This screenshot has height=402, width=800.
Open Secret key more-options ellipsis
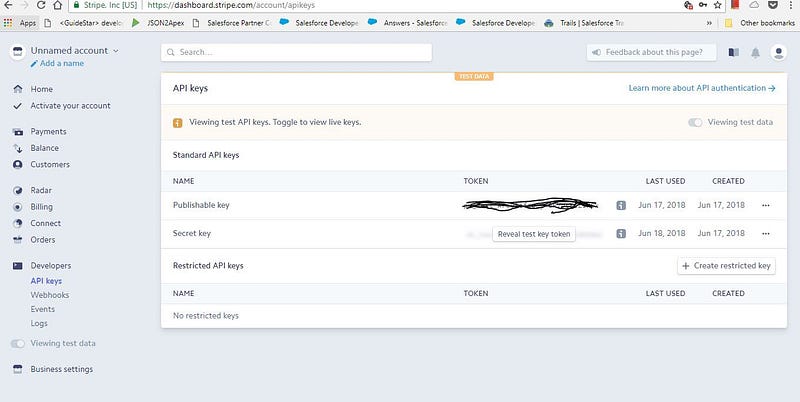click(x=766, y=234)
